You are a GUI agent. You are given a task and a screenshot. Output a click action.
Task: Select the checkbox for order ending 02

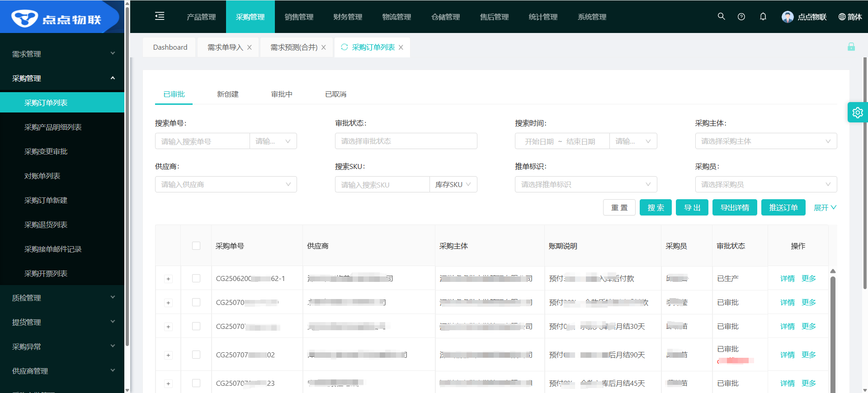click(x=196, y=355)
